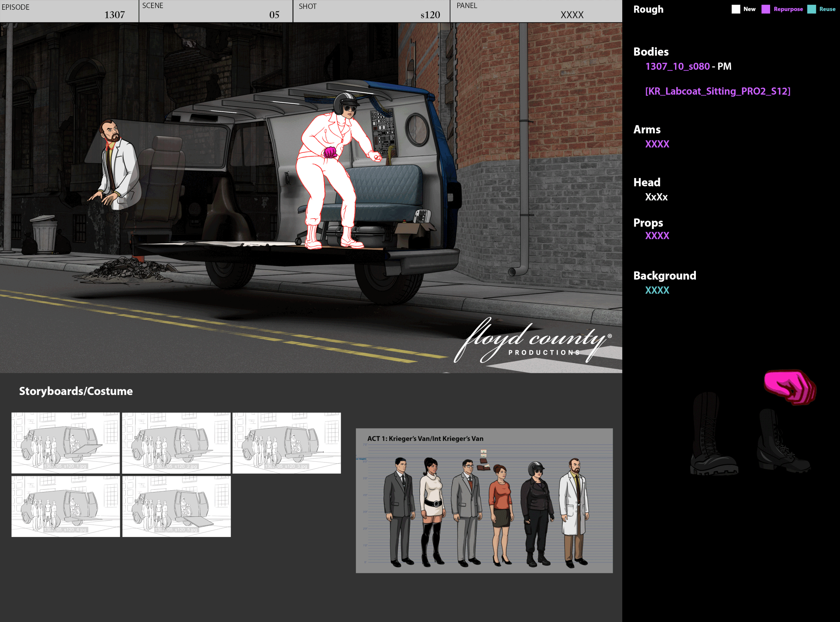Click the Background section heading
Image resolution: width=840 pixels, height=622 pixels.
(665, 276)
